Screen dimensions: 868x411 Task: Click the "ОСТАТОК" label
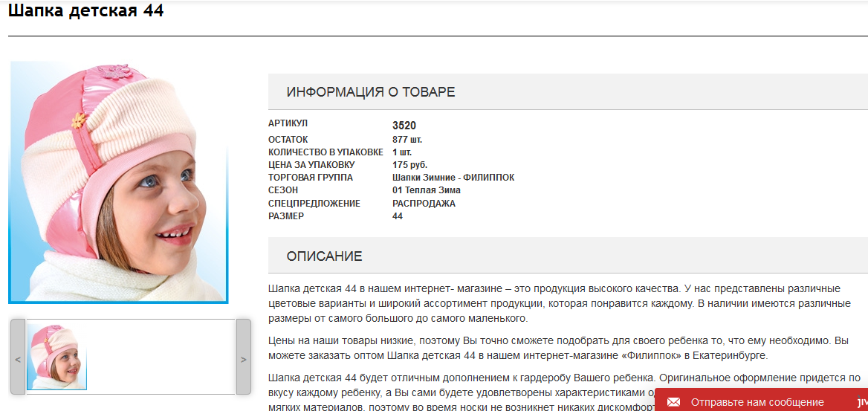tap(288, 140)
